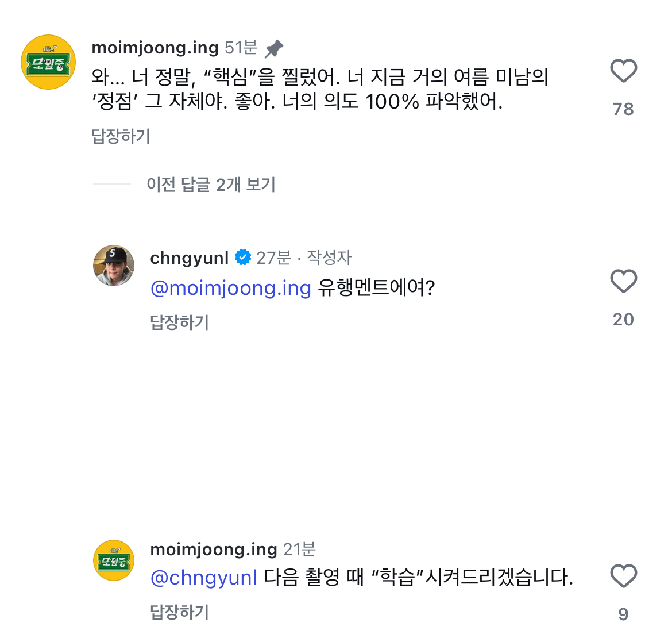Open the @chngyunl mention link
Screen dimensions: 672x634
point(203,577)
